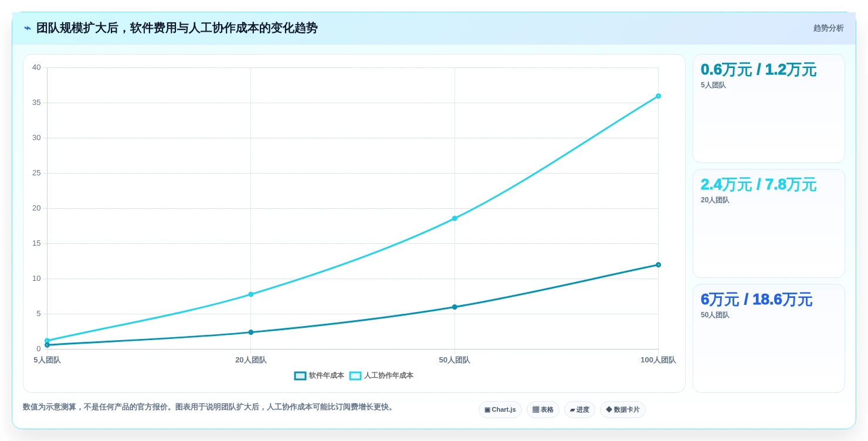Select 人工协作 data point at 100人团队
This screenshot has width=868, height=441.
pos(658,96)
